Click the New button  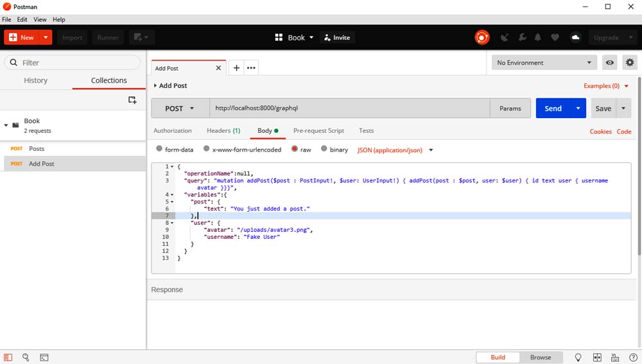22,37
